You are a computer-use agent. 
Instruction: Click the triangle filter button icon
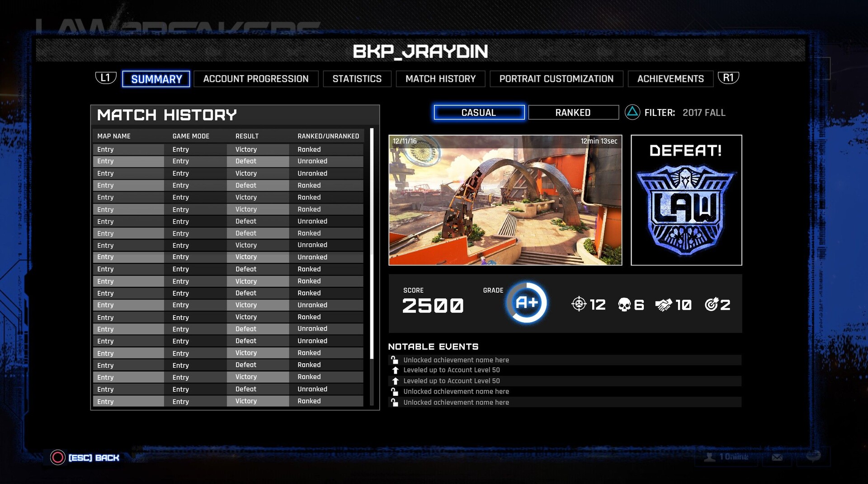[632, 112]
